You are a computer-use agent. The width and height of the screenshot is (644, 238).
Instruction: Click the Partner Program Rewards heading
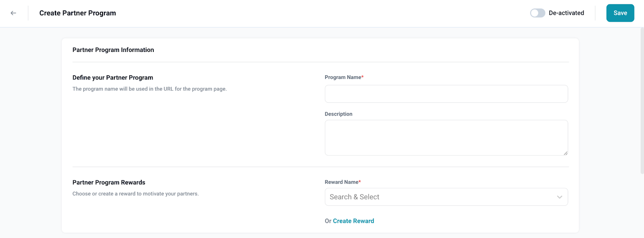click(109, 182)
